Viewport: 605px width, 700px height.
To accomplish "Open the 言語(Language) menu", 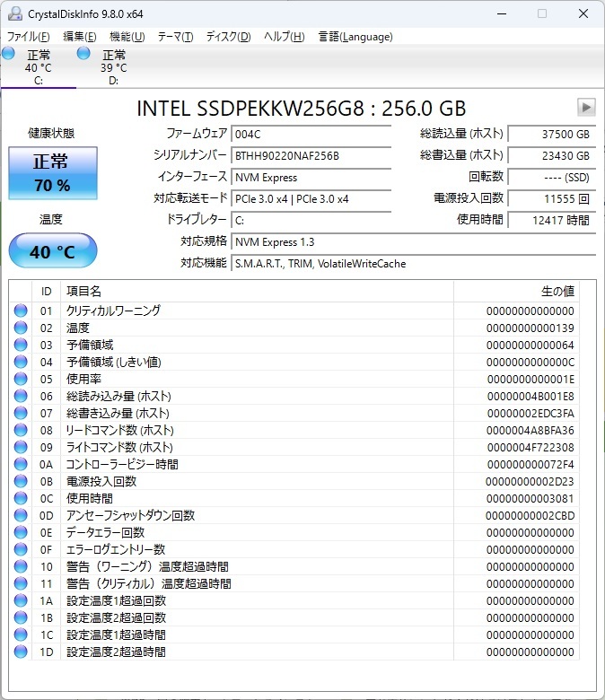I will (355, 37).
